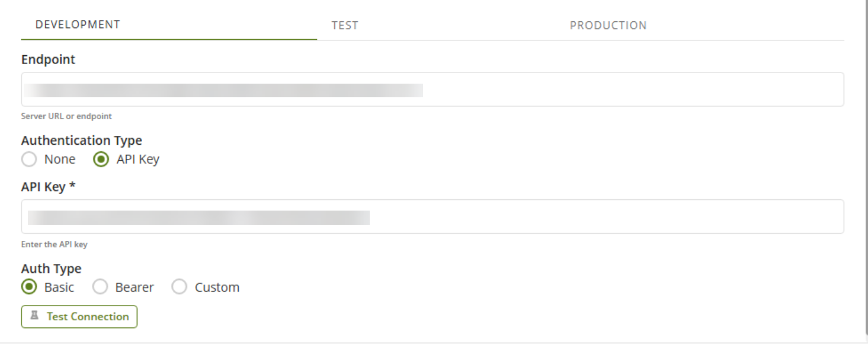Click the blurred API key value
The image size is (868, 347).
pos(198,217)
